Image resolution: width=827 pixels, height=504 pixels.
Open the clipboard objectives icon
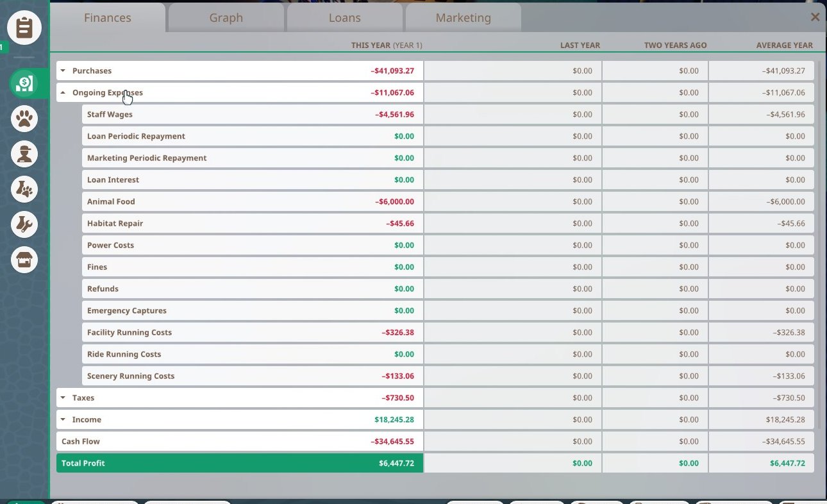pyautogui.click(x=24, y=28)
